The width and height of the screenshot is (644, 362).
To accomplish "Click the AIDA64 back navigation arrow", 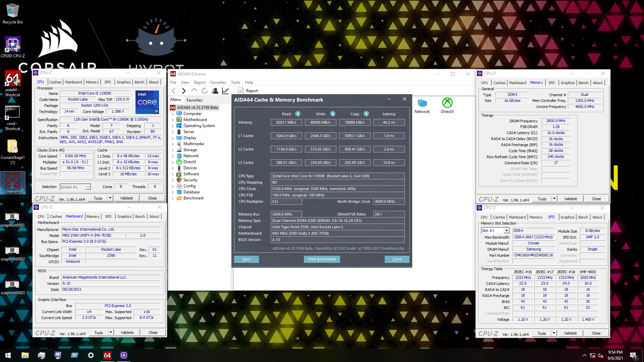I will coord(173,90).
